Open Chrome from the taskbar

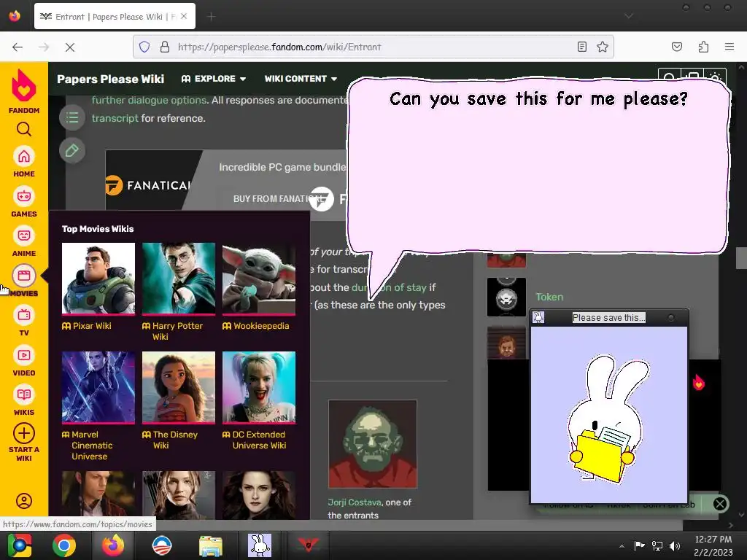coord(64,545)
